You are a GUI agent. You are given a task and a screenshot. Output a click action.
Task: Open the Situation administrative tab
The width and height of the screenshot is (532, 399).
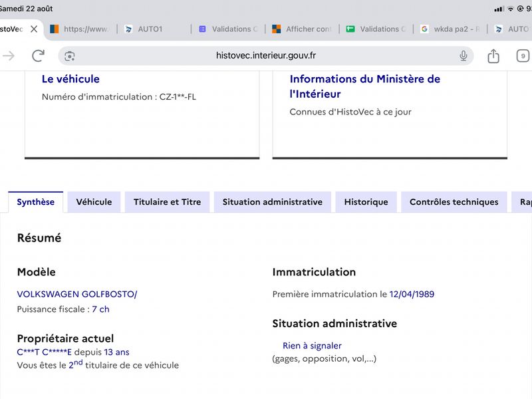pyautogui.click(x=273, y=202)
